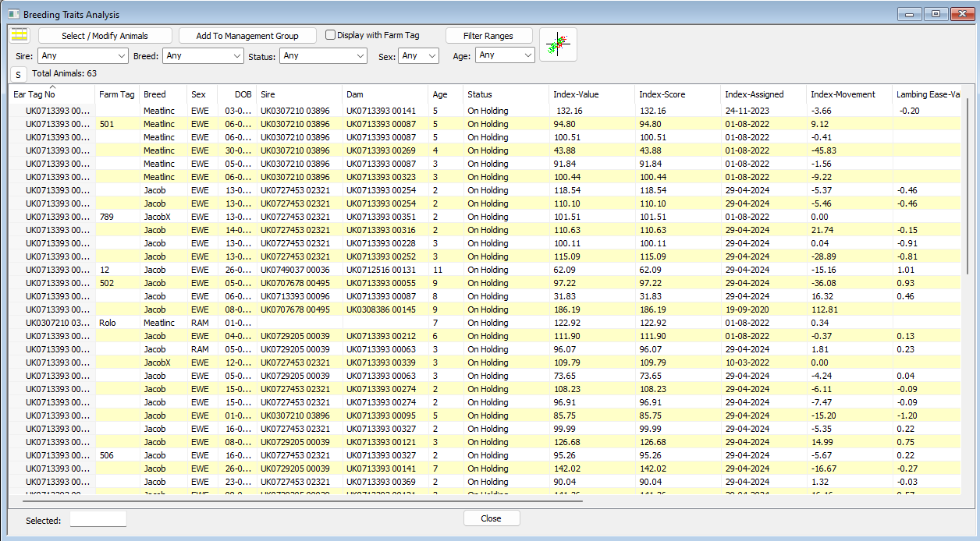The height and width of the screenshot is (541, 980).
Task: Click Total Animals: 63 label
Action: tap(64, 73)
